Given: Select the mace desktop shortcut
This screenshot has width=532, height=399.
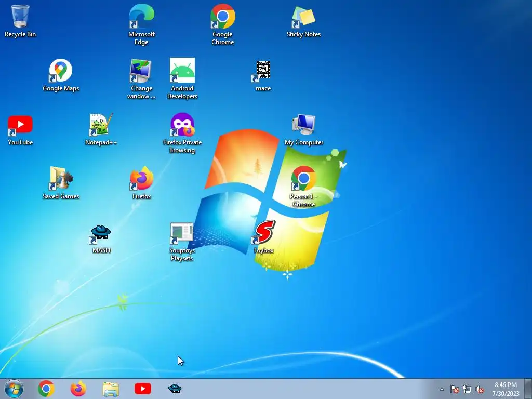Looking at the screenshot, I should 263,76.
